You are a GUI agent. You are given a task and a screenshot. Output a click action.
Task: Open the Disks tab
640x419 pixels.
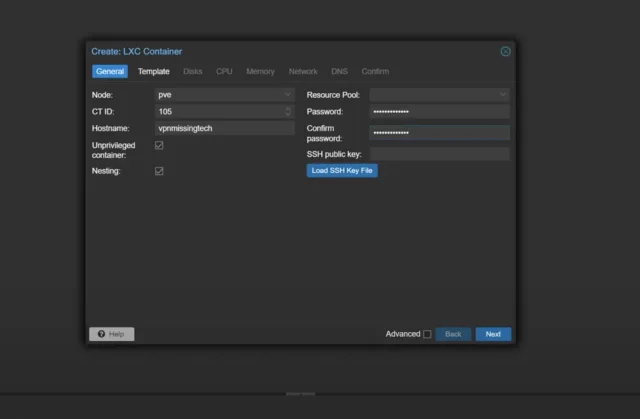click(193, 71)
